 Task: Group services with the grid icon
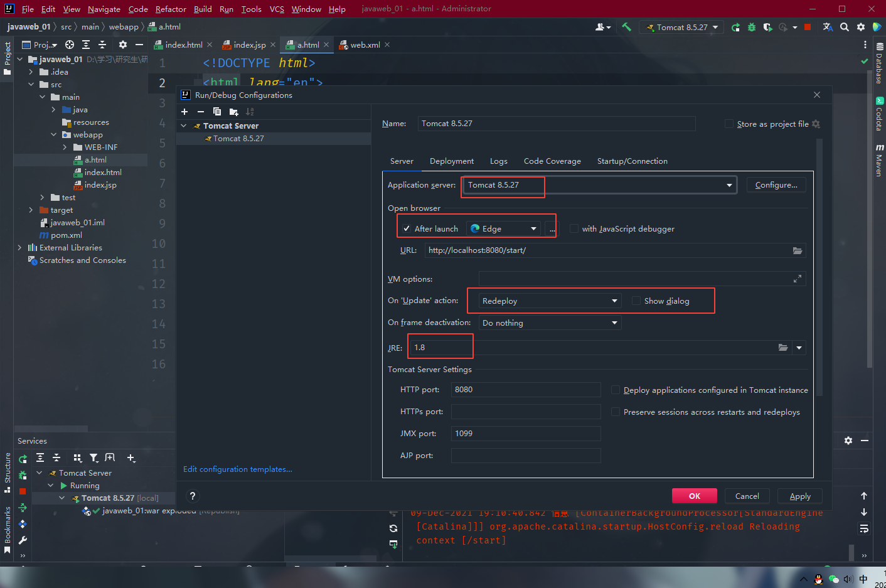pyautogui.click(x=78, y=458)
